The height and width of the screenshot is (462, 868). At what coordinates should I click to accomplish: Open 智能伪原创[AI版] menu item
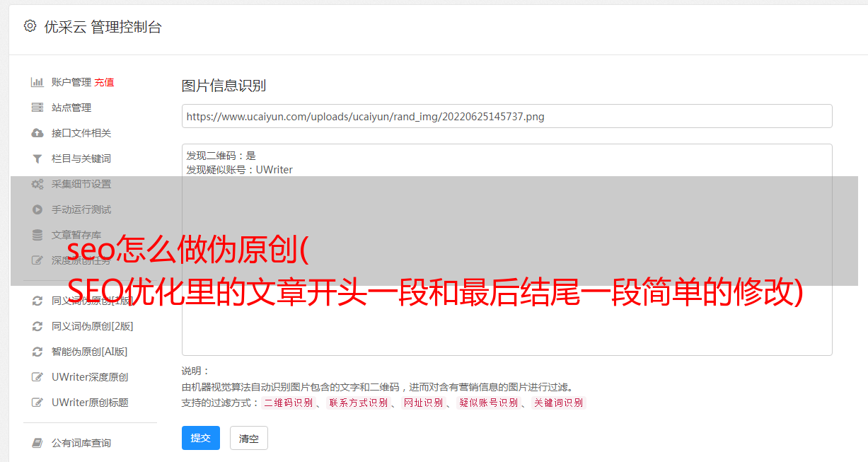tap(89, 352)
